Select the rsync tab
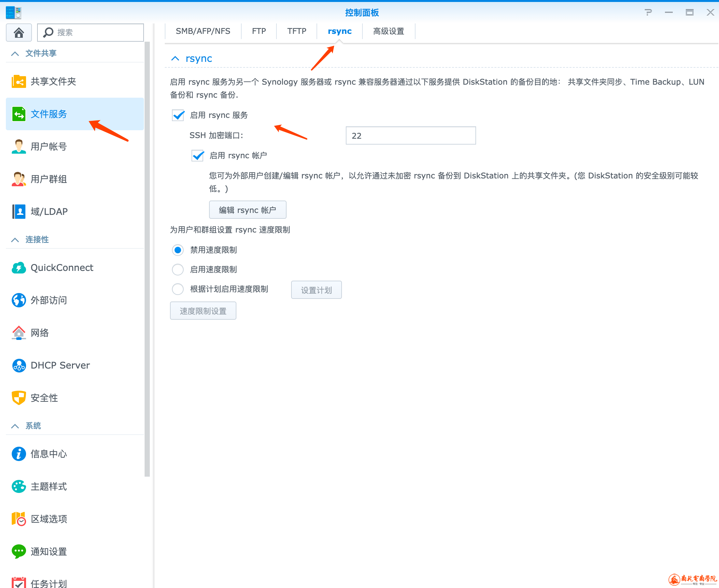The height and width of the screenshot is (588, 719). [340, 31]
